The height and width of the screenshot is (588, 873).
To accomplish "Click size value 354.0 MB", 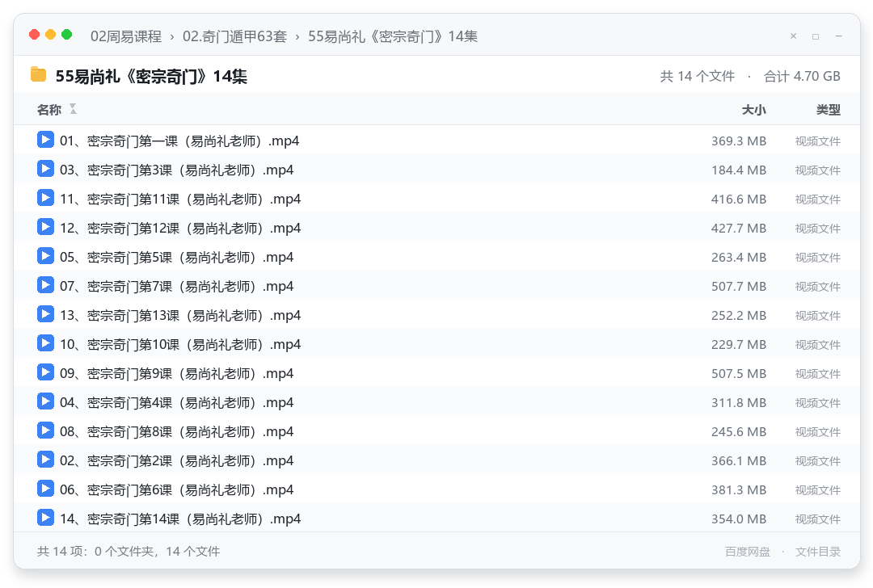I will tap(738, 519).
